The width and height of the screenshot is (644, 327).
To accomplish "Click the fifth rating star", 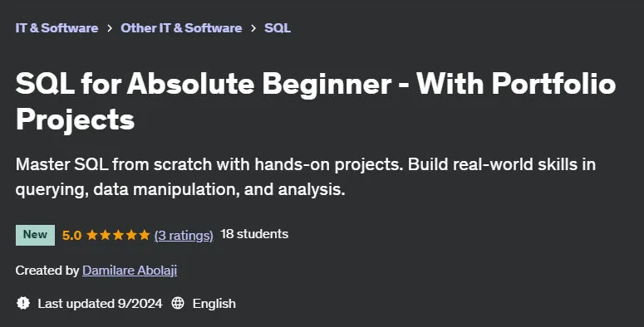I will point(145,235).
